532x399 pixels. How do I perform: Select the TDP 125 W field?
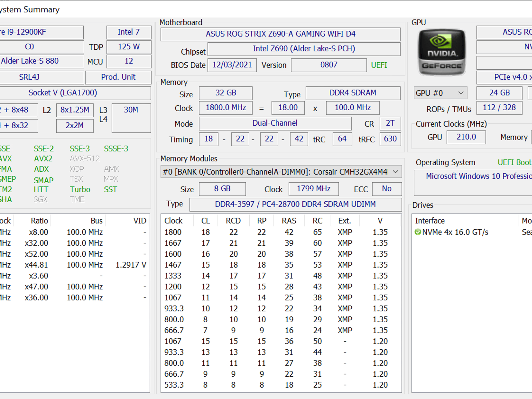129,47
